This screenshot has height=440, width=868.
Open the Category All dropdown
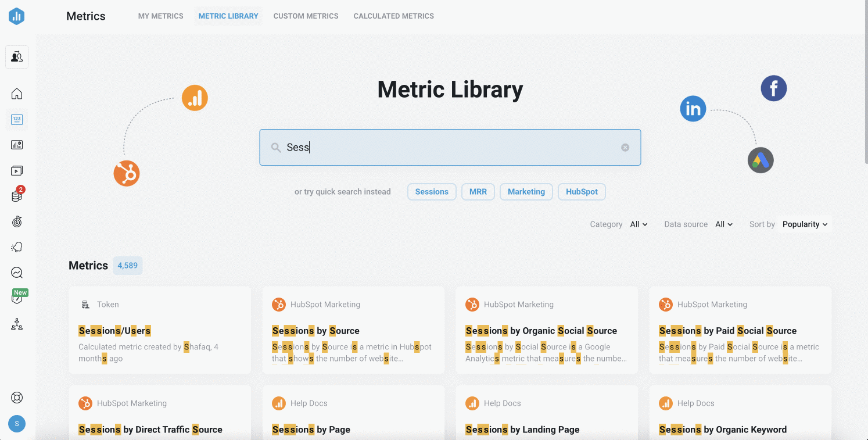tap(638, 224)
